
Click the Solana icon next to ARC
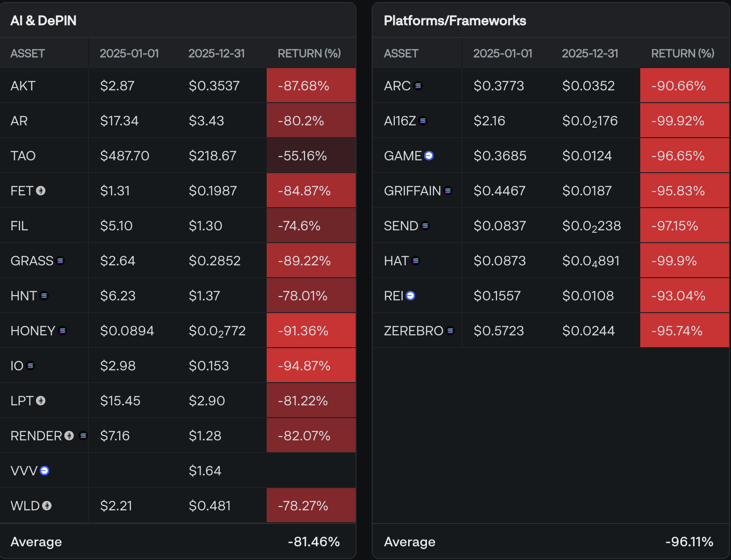418,86
